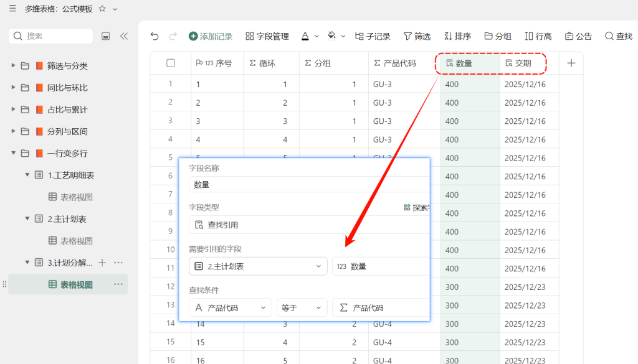Open the 产品代码 condition field dropdown
Screen dimensions: 638x364
231,307
